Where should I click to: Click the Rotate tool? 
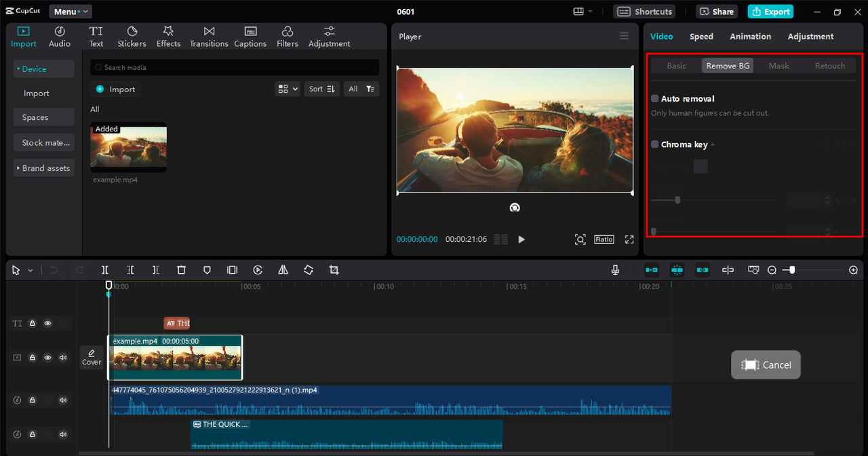pyautogui.click(x=309, y=270)
